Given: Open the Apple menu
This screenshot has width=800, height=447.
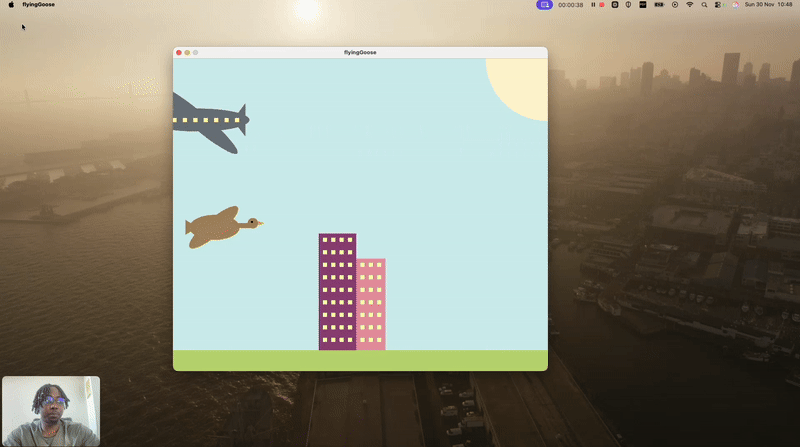Looking at the screenshot, I should [x=11, y=5].
